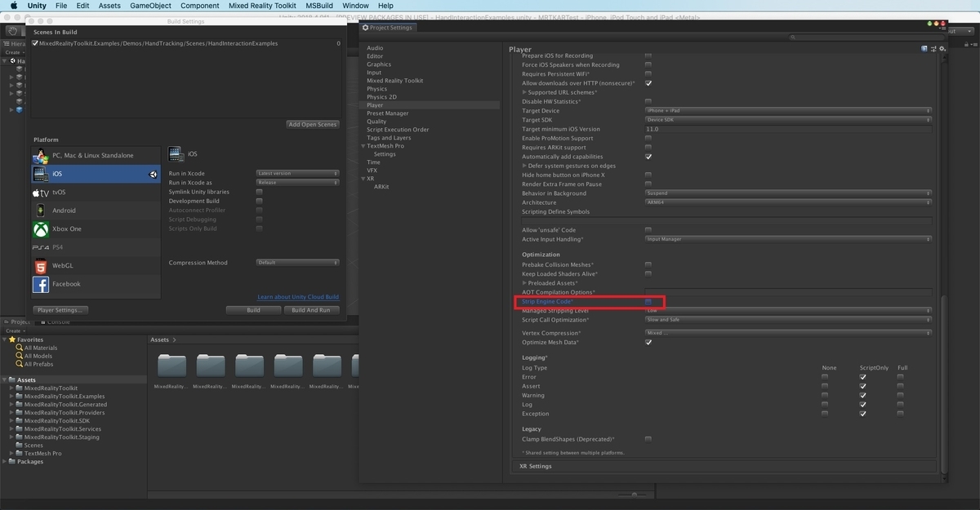The width and height of the screenshot is (980, 510).
Task: Select PC, Mac & Linux Standalone platform icon
Action: (x=40, y=156)
